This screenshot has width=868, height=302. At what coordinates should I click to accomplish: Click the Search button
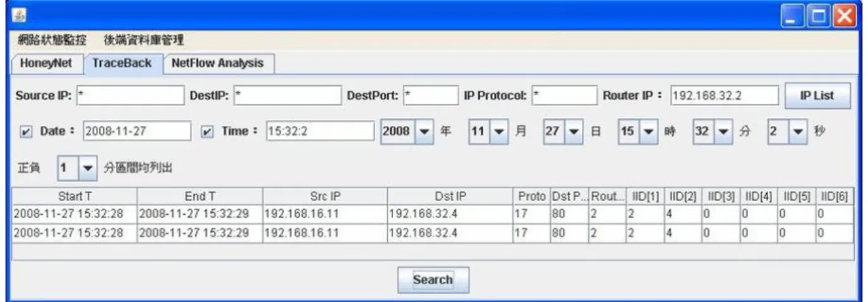click(x=433, y=279)
